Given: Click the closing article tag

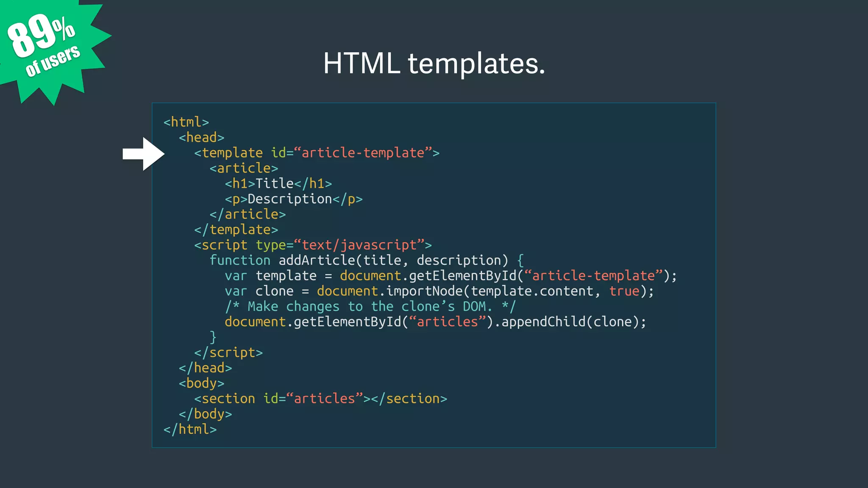Looking at the screenshot, I should 248,214.
